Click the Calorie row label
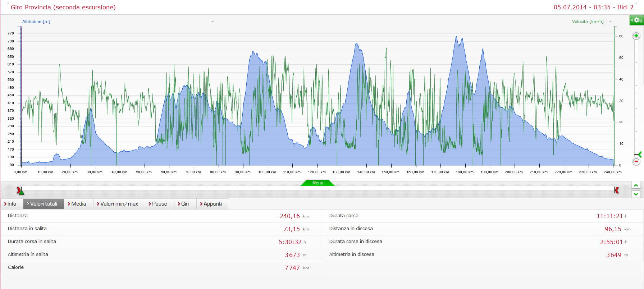This screenshot has width=644, height=289. click(16, 267)
